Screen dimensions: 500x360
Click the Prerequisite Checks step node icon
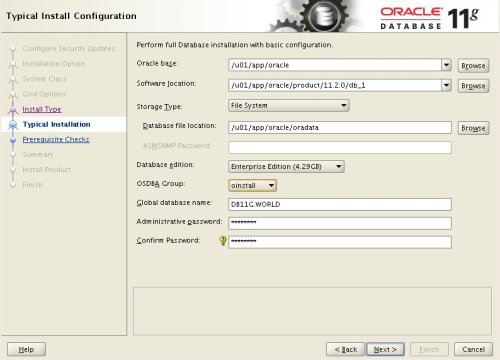13,140
